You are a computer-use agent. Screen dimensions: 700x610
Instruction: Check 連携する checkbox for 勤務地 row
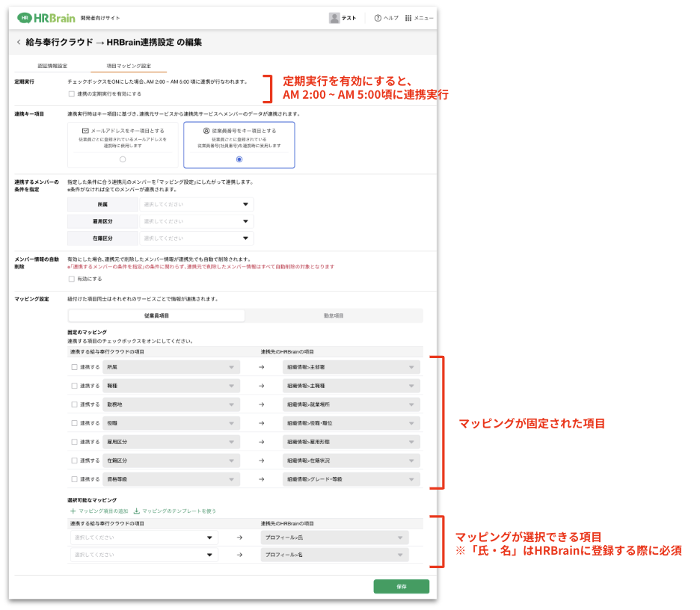click(x=73, y=404)
